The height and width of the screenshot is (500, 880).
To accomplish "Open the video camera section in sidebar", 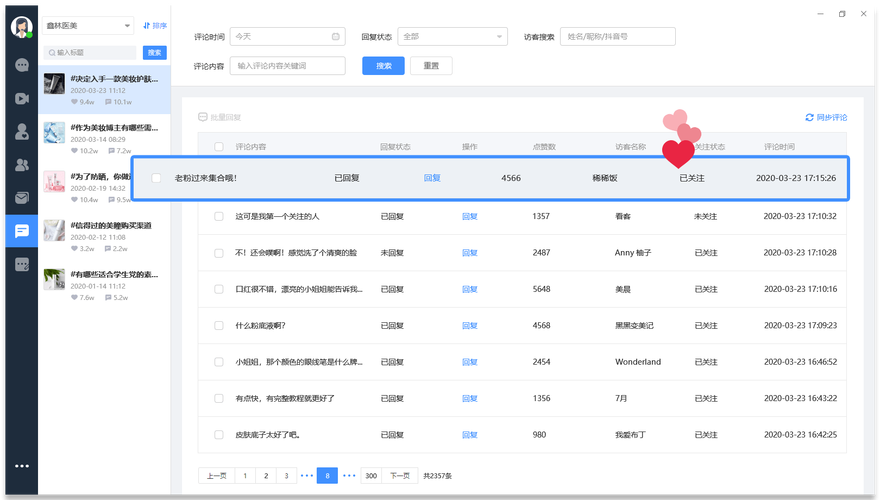I will 22,98.
